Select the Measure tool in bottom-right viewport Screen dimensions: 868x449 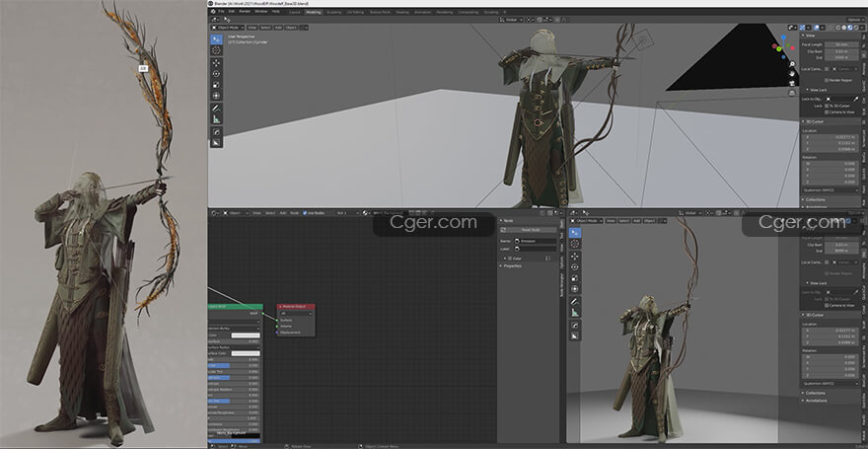[x=575, y=312]
